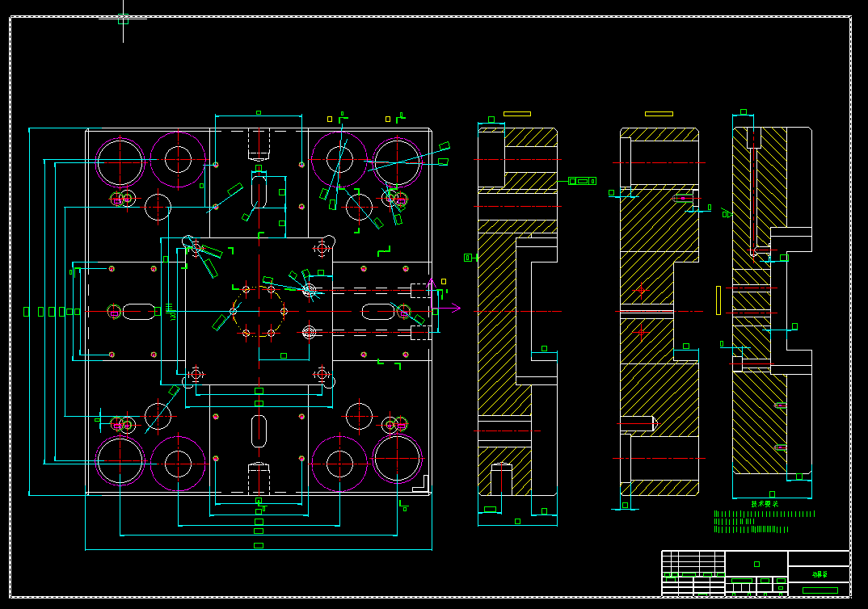Select the top-left large guide hole circle
Viewport: 868px width, 609px height.
(x=120, y=162)
